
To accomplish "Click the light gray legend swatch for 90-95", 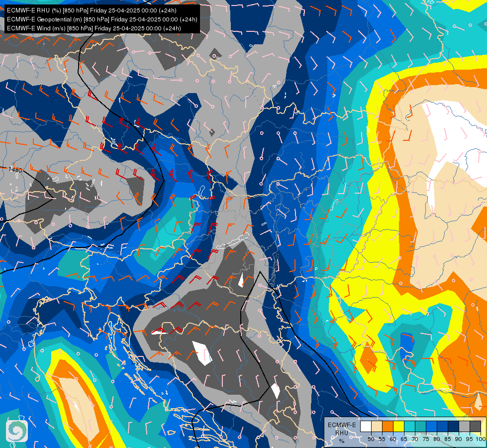I will click(x=464, y=426).
